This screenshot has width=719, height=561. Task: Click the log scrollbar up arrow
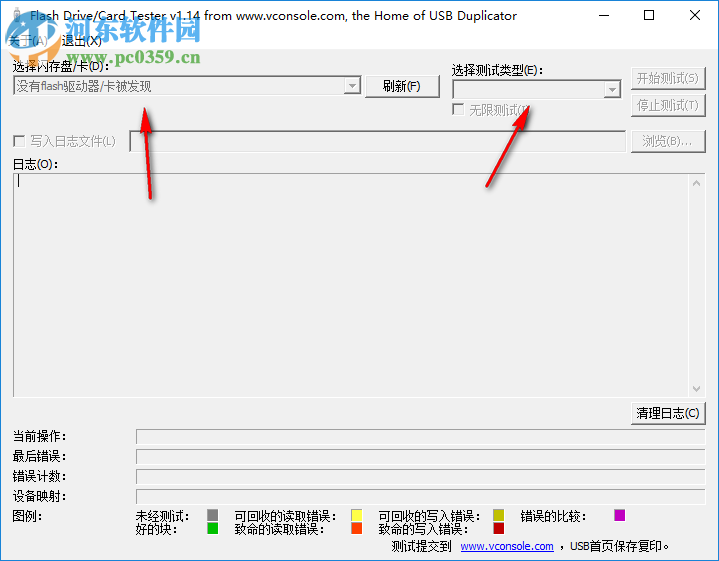point(696,183)
